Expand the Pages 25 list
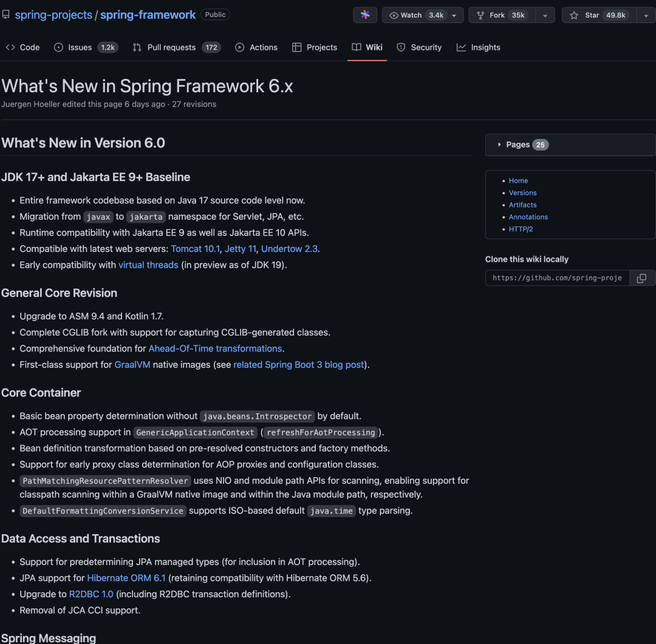The image size is (656, 644). pos(570,144)
